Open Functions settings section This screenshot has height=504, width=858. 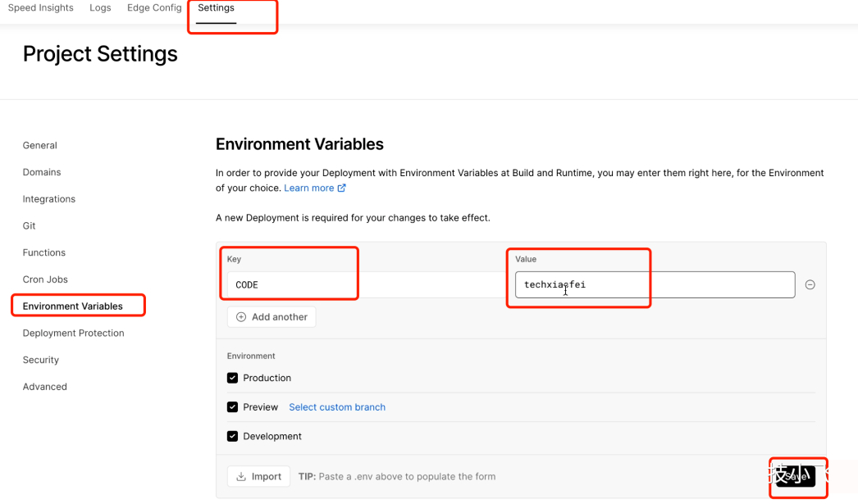tap(43, 252)
